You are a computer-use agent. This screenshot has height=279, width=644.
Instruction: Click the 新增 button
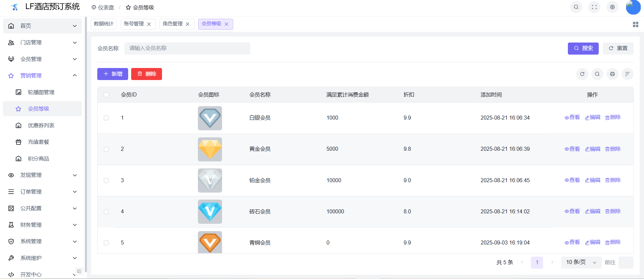[113, 74]
